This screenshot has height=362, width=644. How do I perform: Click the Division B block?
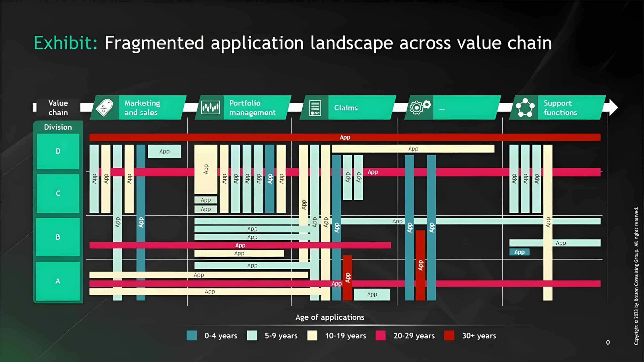tap(58, 237)
